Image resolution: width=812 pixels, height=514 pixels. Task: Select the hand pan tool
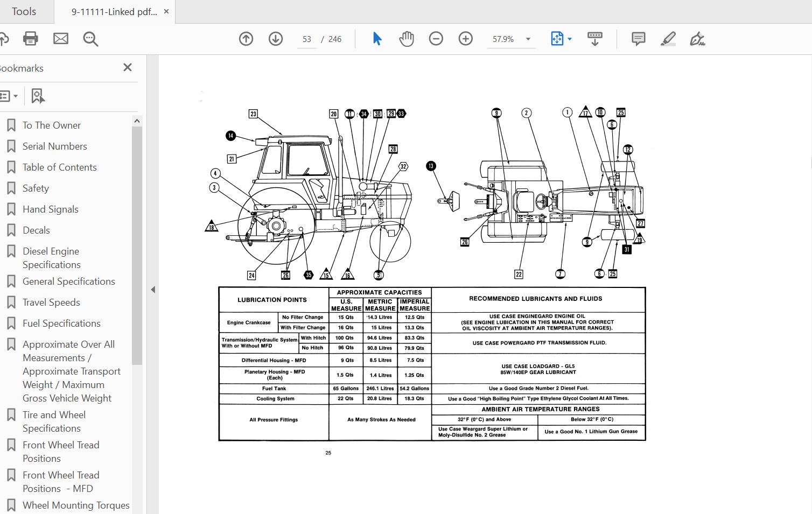point(407,39)
